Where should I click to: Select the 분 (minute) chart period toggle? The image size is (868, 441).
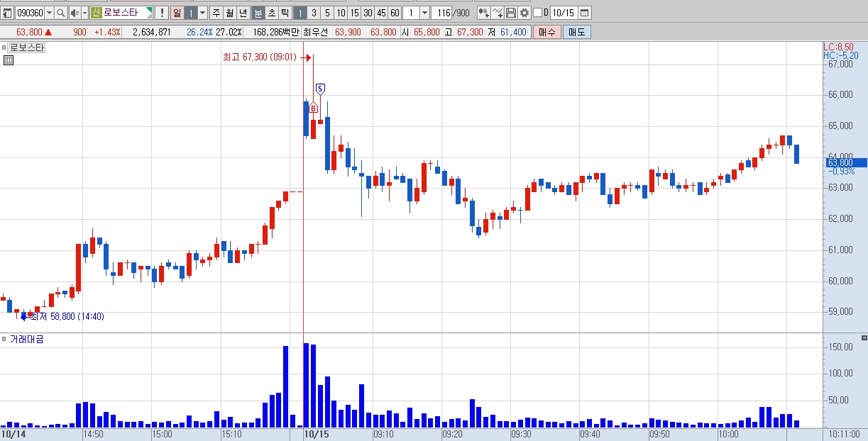(258, 13)
